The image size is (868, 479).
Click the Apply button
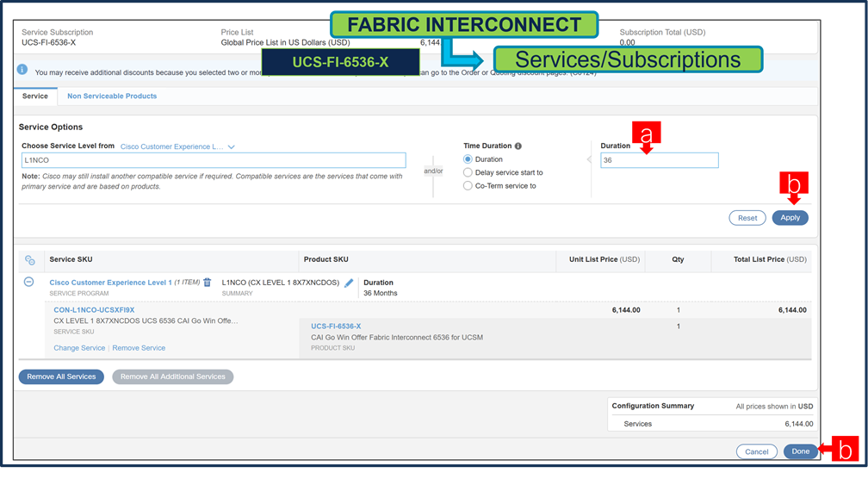pyautogui.click(x=790, y=218)
